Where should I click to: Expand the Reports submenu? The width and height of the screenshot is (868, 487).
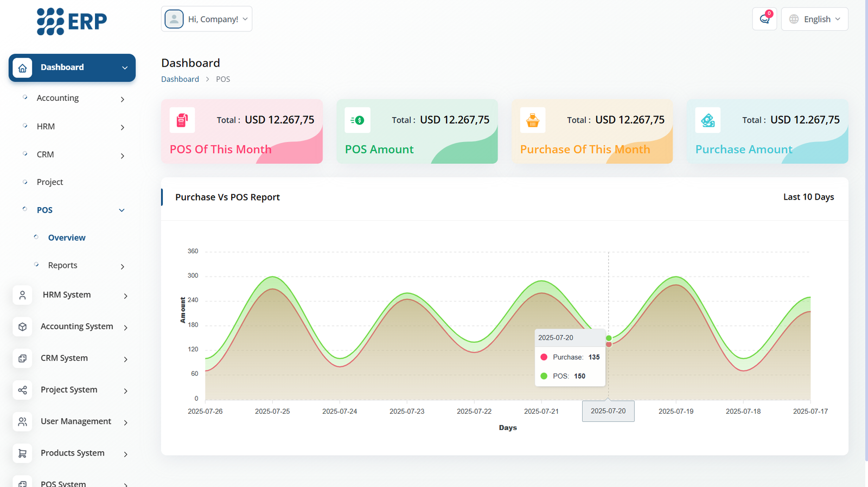(x=122, y=266)
